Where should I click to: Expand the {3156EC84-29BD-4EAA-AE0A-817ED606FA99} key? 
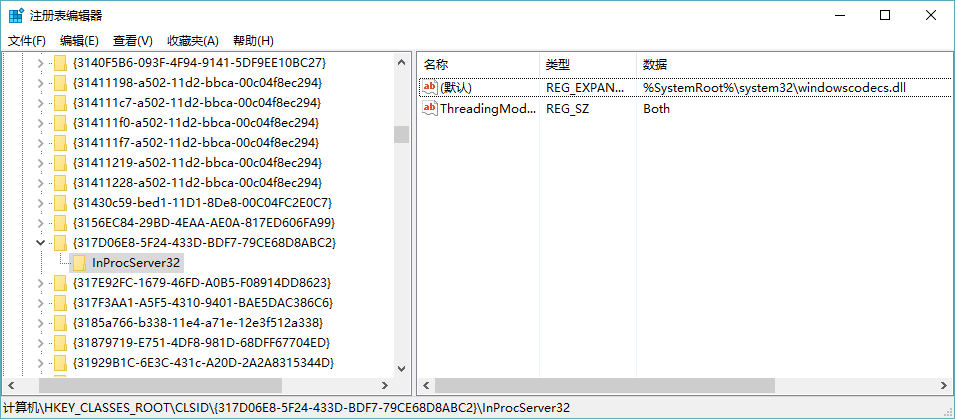point(40,223)
